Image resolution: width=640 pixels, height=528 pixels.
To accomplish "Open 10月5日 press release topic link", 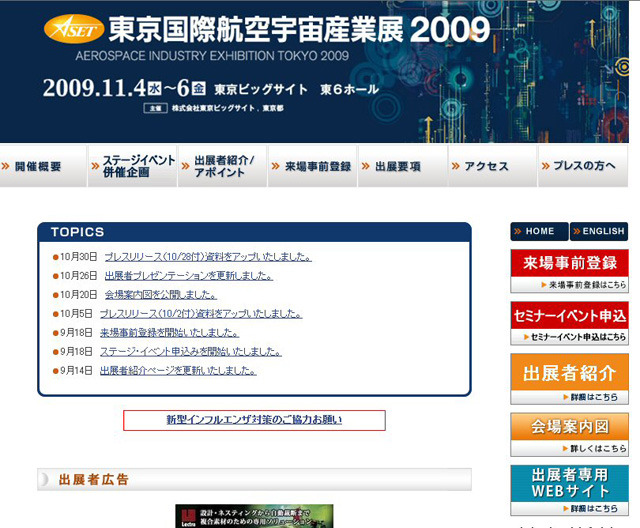I will pyautogui.click(x=201, y=314).
